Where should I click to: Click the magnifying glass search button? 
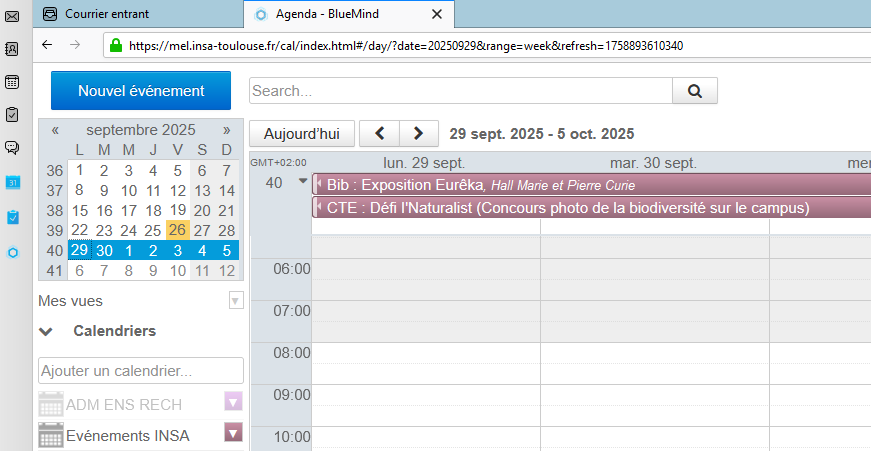click(x=695, y=91)
